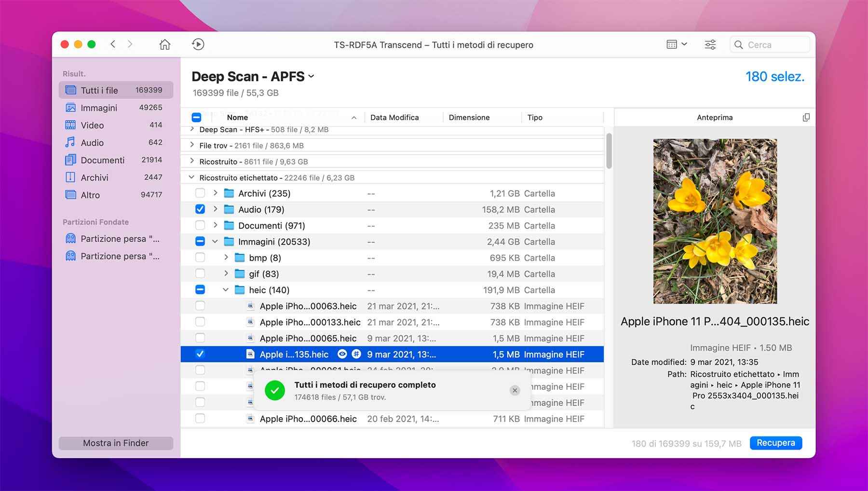
Task: Filter results by Archivi in the sidebar
Action: point(116,177)
